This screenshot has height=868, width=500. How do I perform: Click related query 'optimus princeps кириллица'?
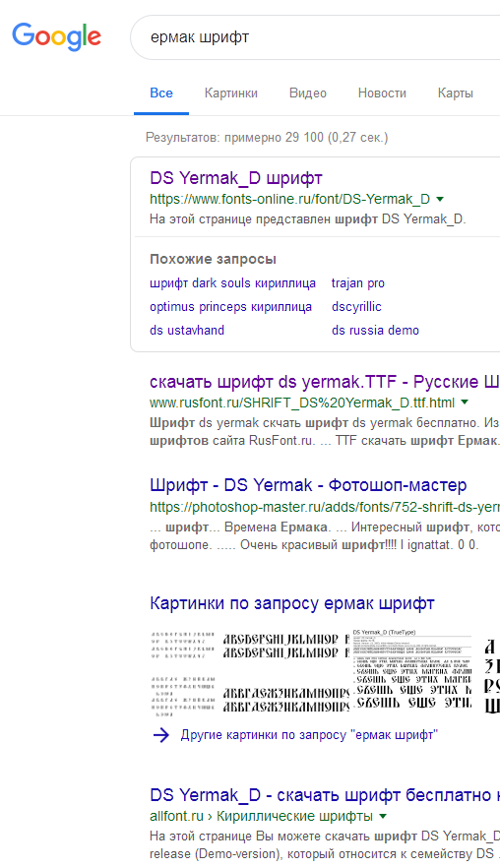[231, 307]
